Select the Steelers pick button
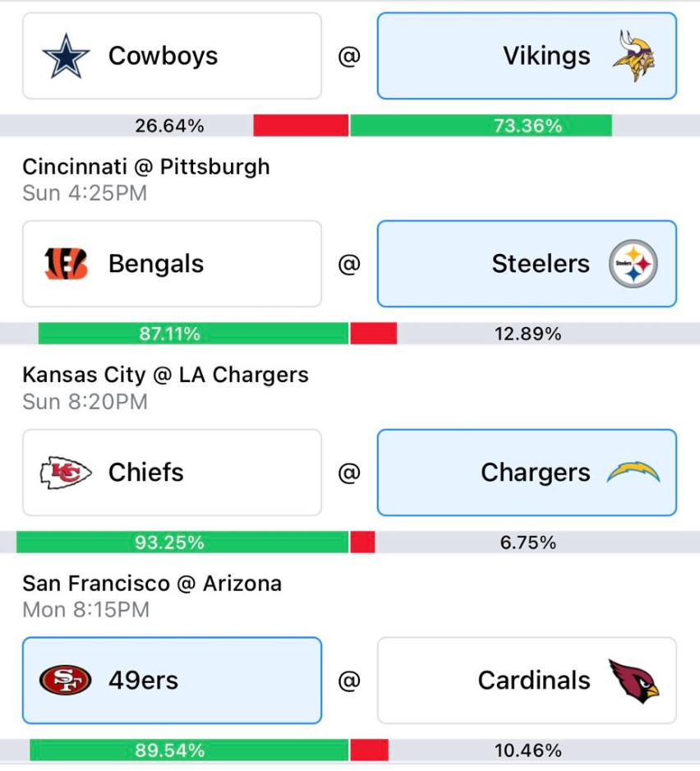Screen dimensions: 700x771 (x=527, y=264)
